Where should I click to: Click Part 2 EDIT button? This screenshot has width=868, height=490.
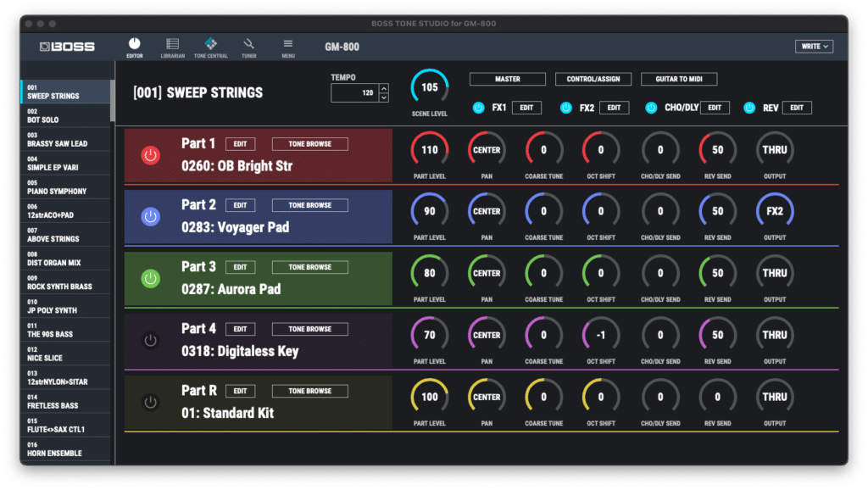pyautogui.click(x=240, y=205)
